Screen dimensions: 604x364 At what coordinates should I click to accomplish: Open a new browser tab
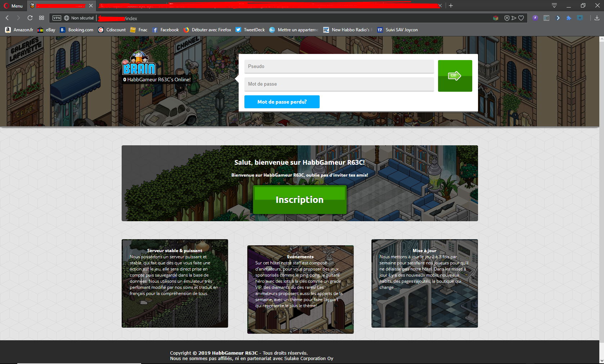(x=451, y=5)
